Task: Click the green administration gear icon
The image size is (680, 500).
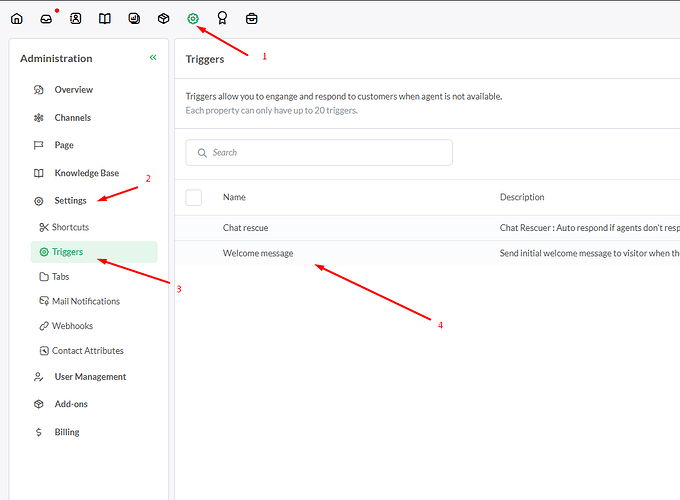Action: pyautogui.click(x=193, y=18)
